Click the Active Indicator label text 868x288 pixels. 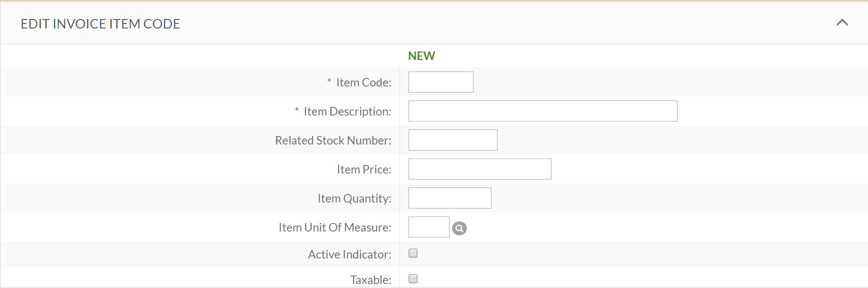coord(349,254)
